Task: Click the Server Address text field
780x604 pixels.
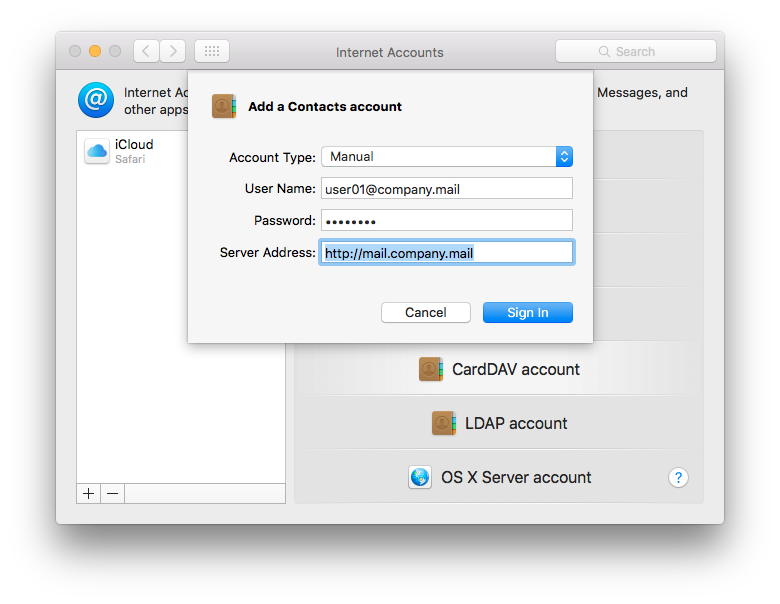Action: (x=446, y=253)
